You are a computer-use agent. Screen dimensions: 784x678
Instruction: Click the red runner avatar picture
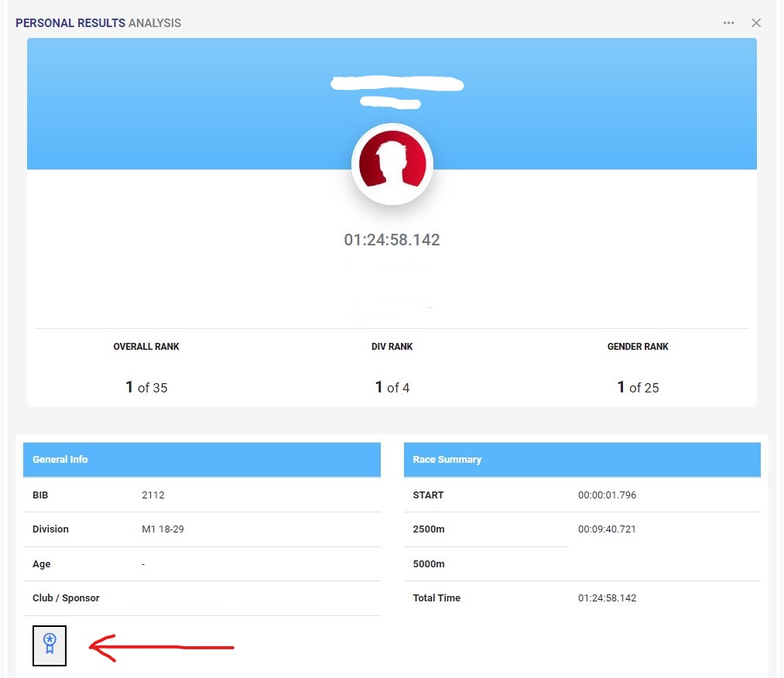tap(392, 164)
